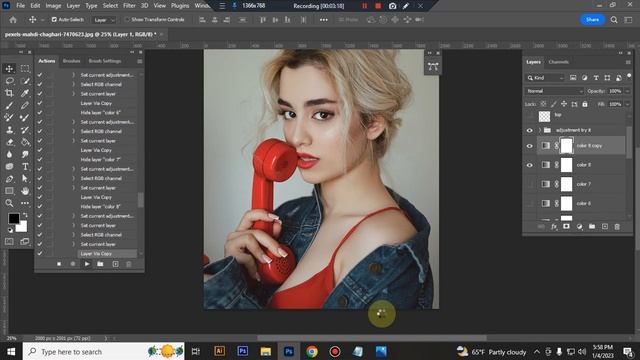Image resolution: width=640 pixels, height=360 pixels.
Task: Click the Share button
Action: pyautogui.click(x=592, y=20)
